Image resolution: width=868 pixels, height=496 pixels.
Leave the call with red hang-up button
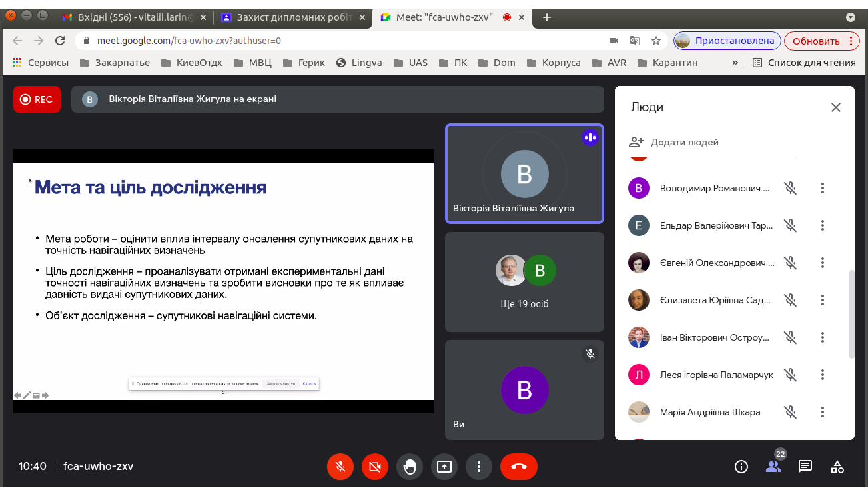point(519,467)
